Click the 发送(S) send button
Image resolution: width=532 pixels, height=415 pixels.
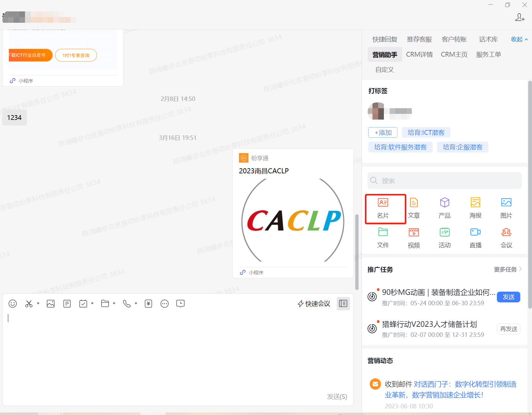(x=337, y=397)
